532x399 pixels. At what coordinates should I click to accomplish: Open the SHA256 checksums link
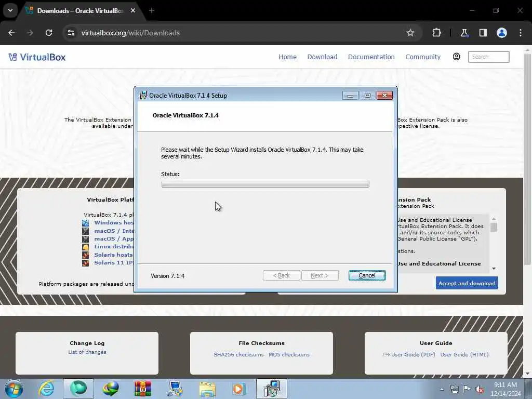pyautogui.click(x=238, y=354)
